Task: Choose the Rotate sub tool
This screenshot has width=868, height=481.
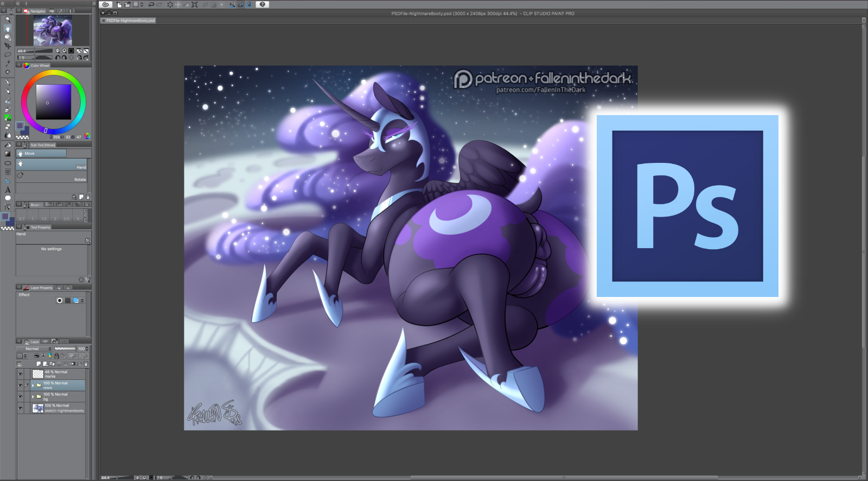Action: point(52,176)
